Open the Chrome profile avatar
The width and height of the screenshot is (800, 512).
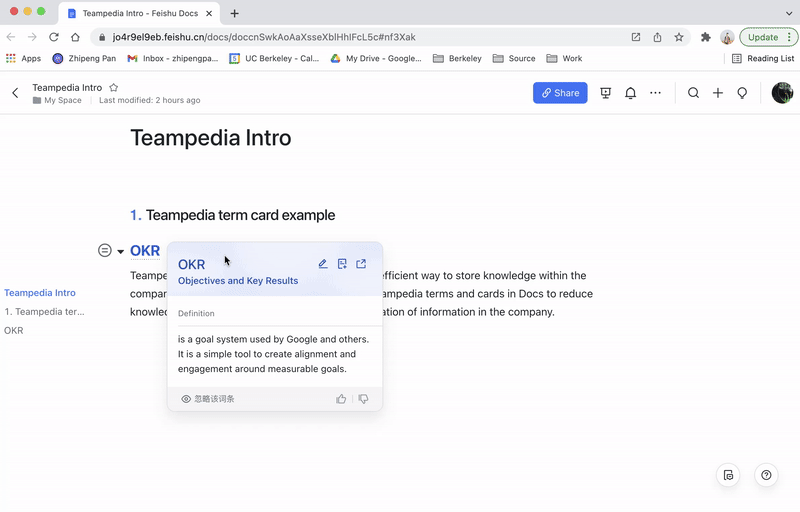click(x=727, y=37)
